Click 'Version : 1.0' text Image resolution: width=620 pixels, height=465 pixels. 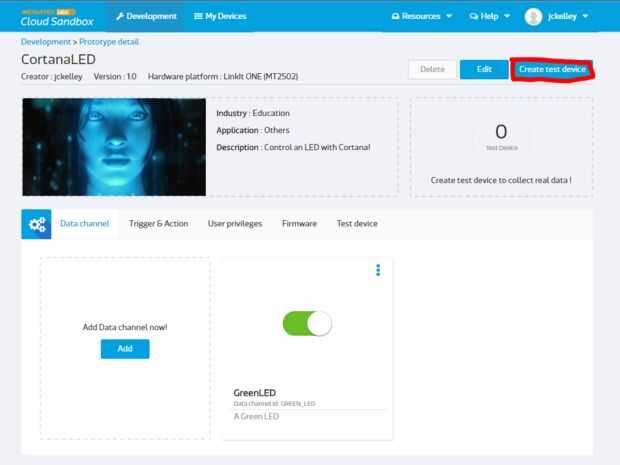115,76
